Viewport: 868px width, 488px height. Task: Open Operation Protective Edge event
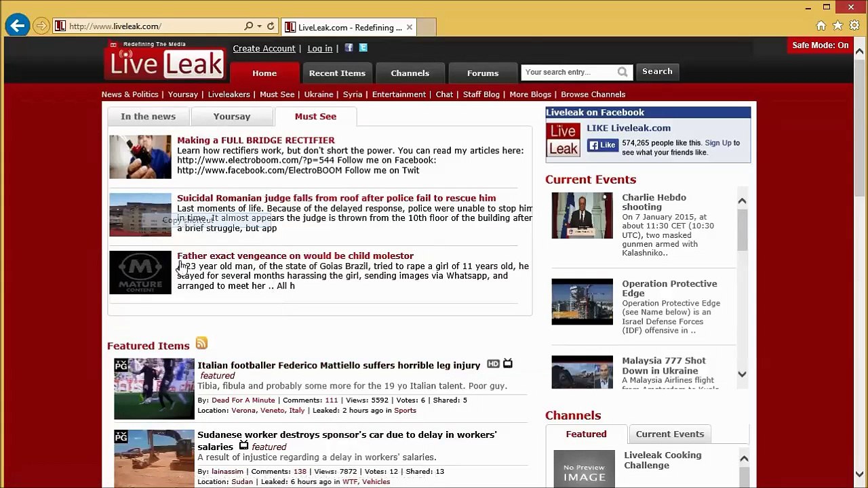[669, 288]
